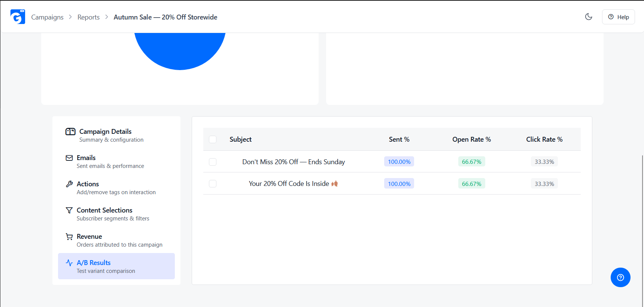
Task: Click the Revenue cart icon
Action: pos(69,237)
